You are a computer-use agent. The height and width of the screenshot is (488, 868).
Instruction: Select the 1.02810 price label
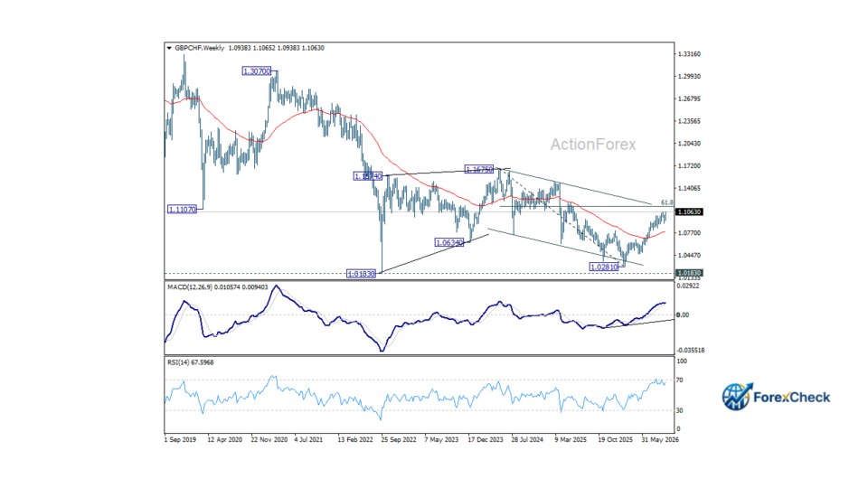[x=604, y=267]
